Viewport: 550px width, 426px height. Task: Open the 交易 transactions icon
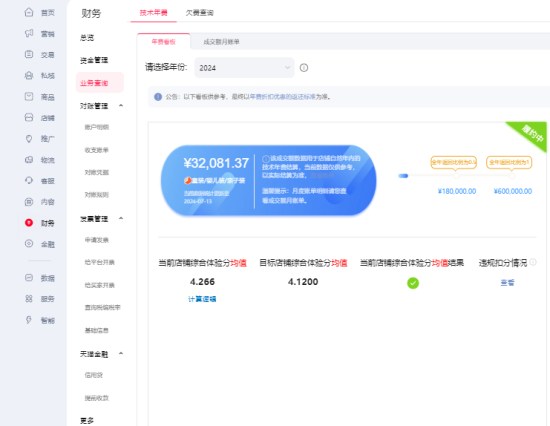(x=29, y=54)
